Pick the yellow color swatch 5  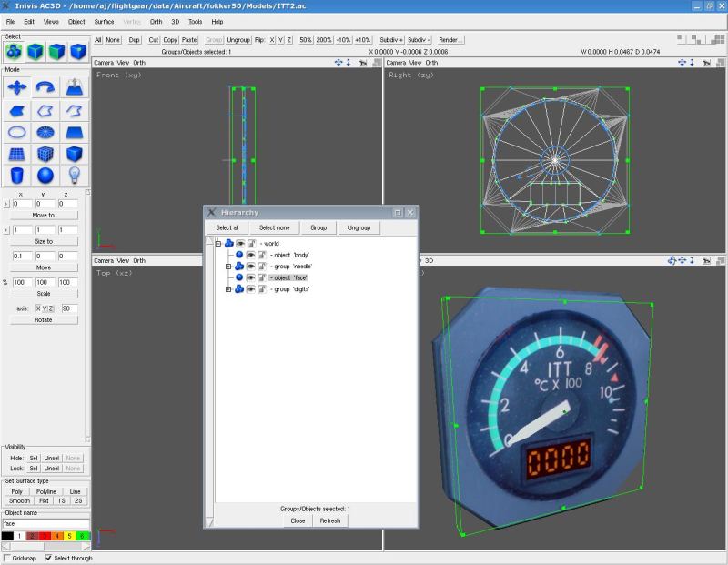coord(70,536)
